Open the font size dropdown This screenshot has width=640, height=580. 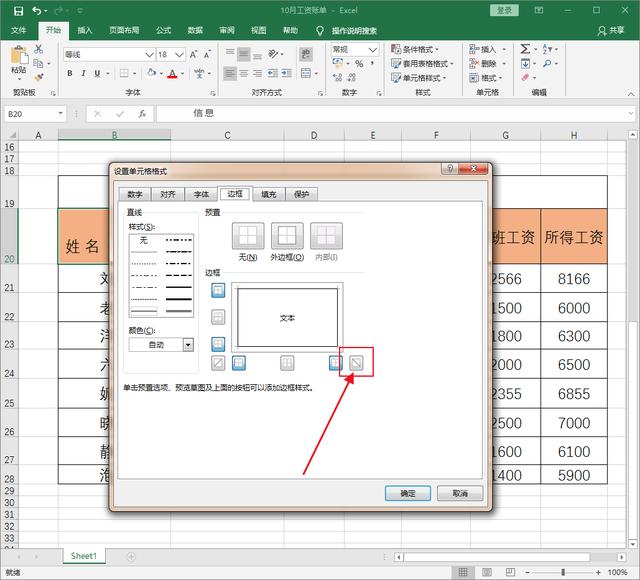point(179,54)
